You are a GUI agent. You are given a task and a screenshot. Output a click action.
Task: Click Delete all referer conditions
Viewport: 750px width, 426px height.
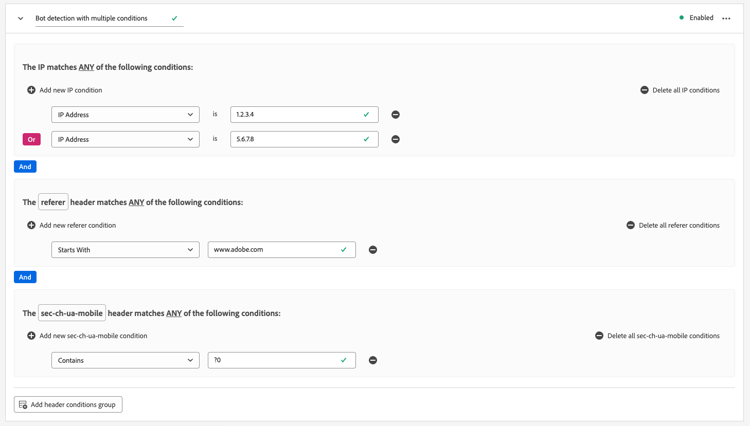(x=673, y=225)
